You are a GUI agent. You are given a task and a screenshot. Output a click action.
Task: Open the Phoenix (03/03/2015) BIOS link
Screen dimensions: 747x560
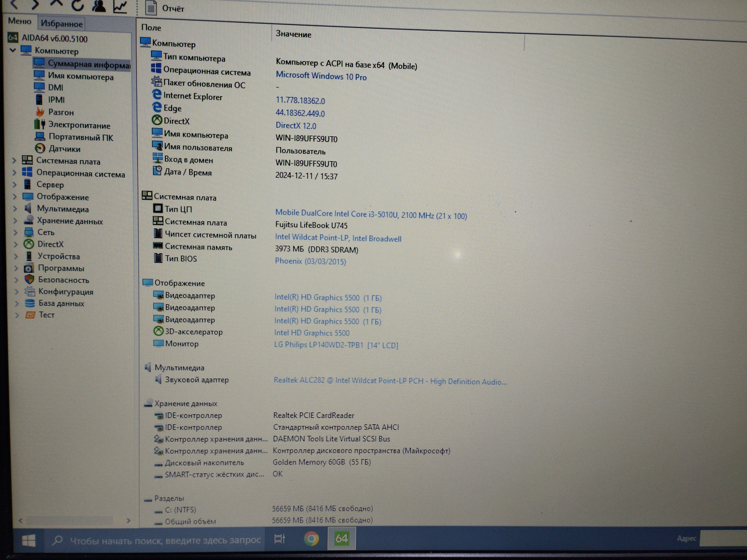[x=310, y=261]
